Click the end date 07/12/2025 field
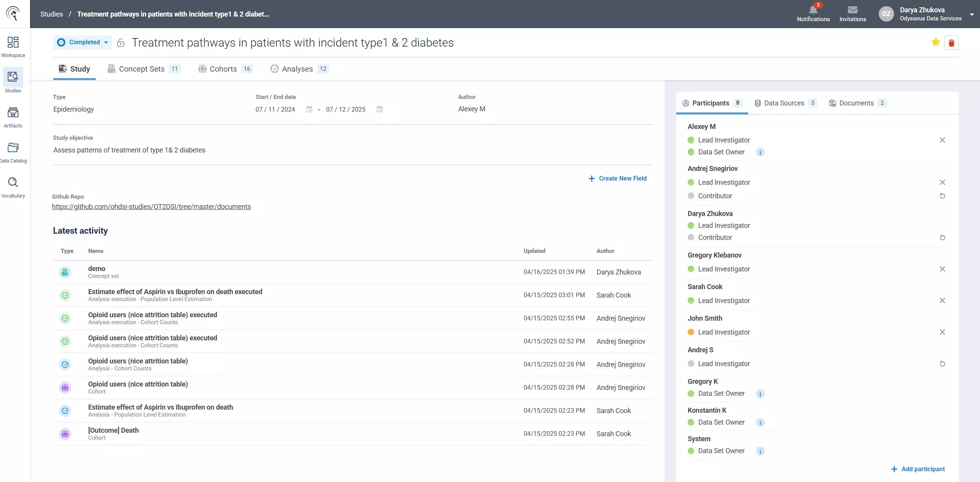The width and height of the screenshot is (980, 482). click(x=346, y=109)
